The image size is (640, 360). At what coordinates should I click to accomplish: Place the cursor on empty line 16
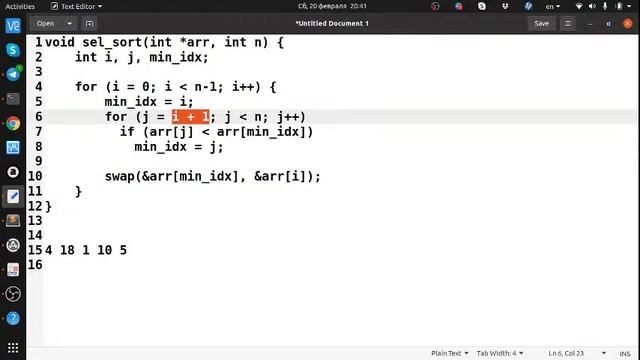pos(341,265)
